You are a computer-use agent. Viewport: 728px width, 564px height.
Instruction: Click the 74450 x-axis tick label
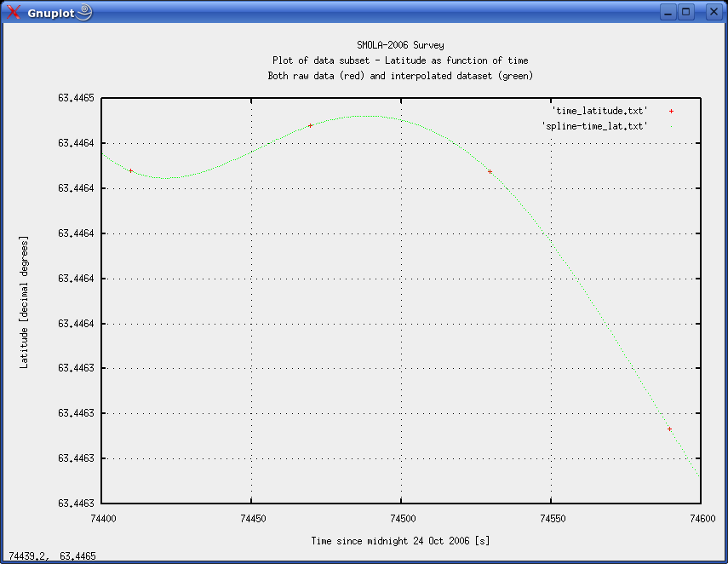tap(251, 517)
